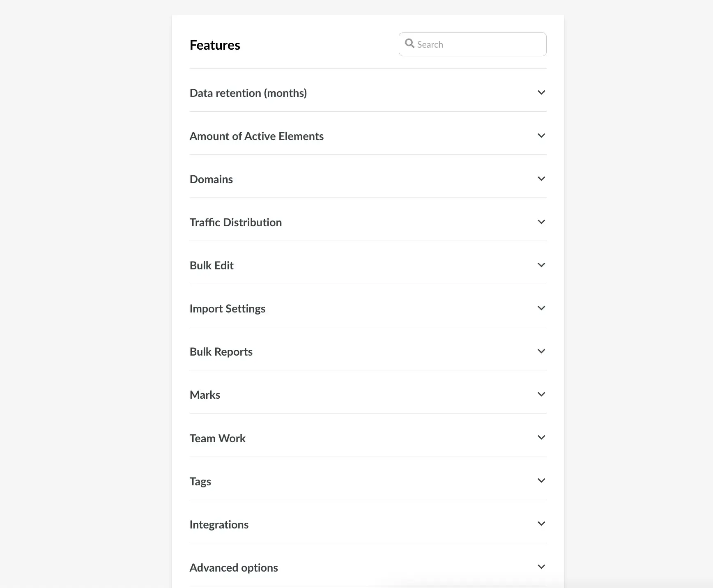Viewport: 713px width, 588px height.
Task: Click the Search input field
Action: click(472, 44)
